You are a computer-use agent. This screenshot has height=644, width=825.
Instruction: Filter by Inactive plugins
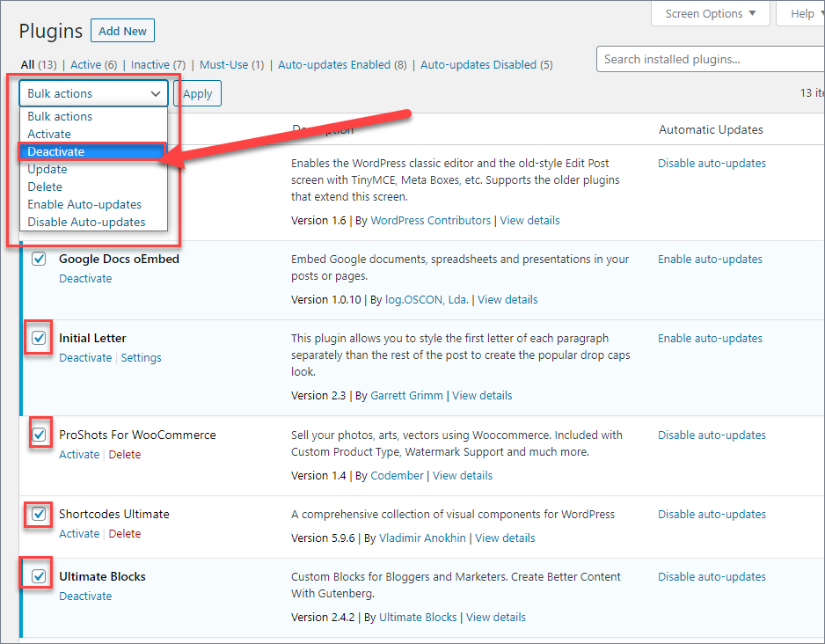tap(158, 65)
